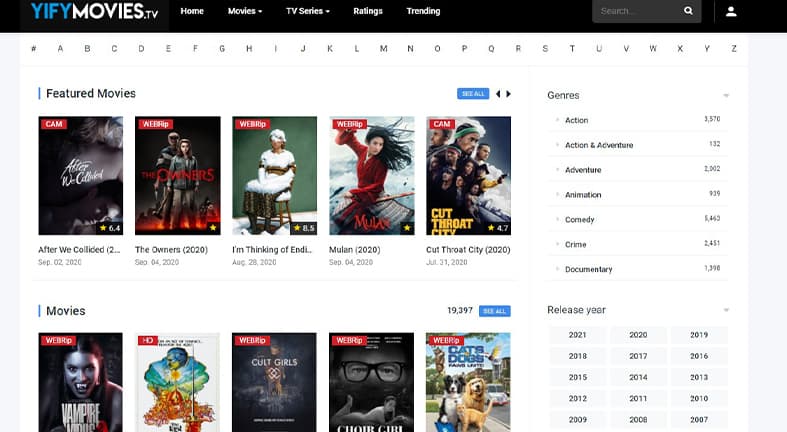Open After We Collided poster
The image size is (787, 432).
point(80,176)
